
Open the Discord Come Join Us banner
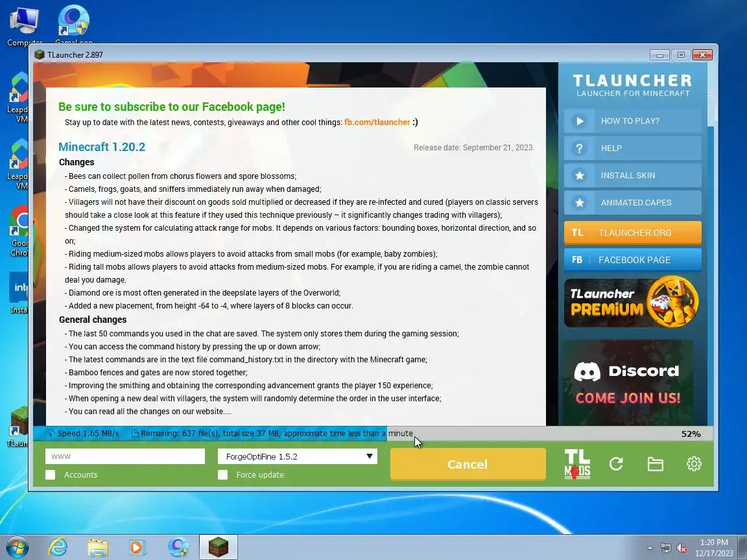(x=628, y=382)
